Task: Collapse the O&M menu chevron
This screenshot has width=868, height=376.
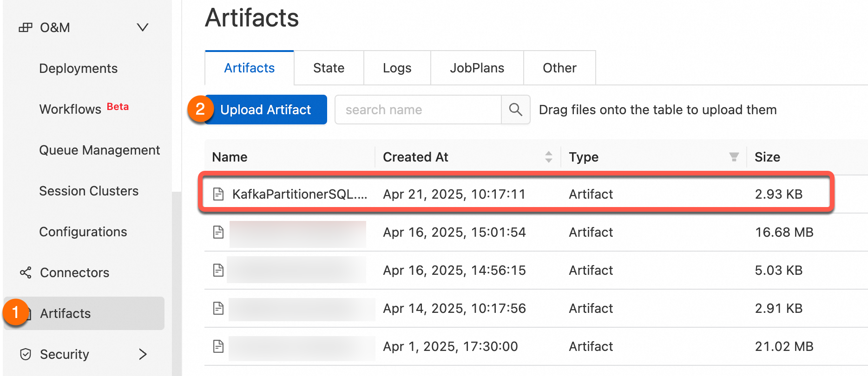Action: point(143,28)
